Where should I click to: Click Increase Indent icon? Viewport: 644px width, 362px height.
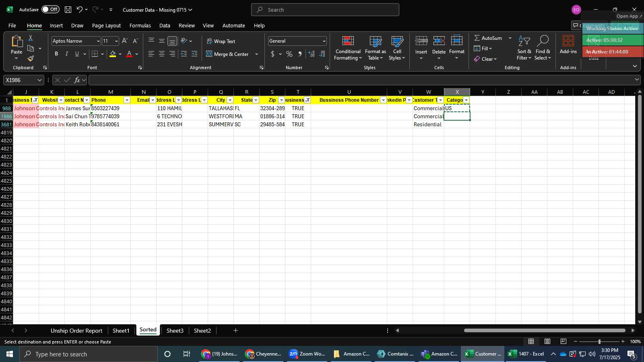(194, 54)
